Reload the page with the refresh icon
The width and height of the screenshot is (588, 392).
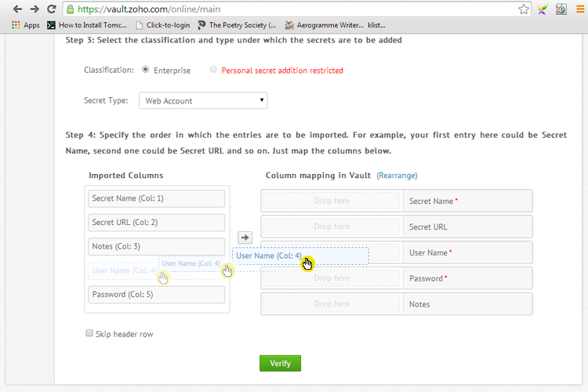coord(52,9)
